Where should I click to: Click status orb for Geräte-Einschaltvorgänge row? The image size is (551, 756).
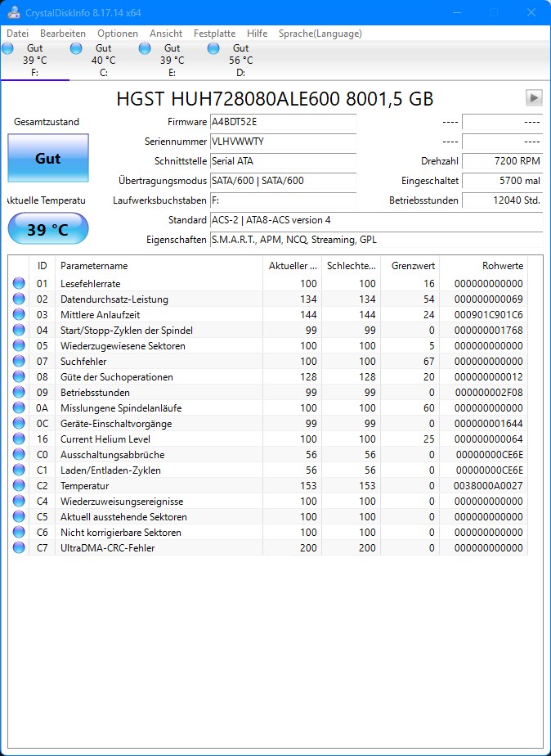(x=19, y=423)
